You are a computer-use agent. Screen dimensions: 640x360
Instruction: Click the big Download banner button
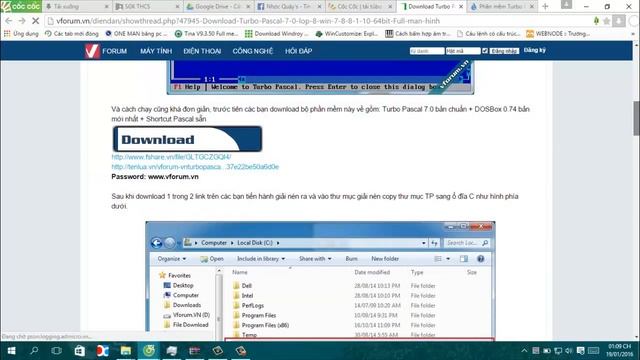coord(187,139)
